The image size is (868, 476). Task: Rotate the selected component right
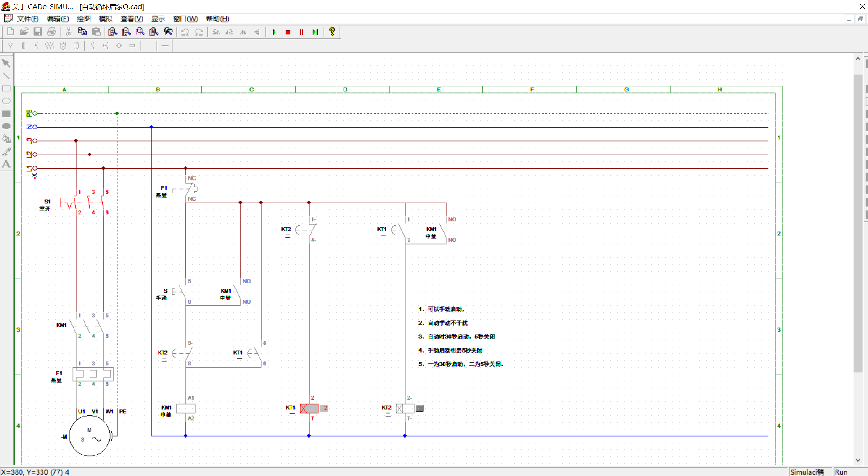pyautogui.click(x=229, y=32)
